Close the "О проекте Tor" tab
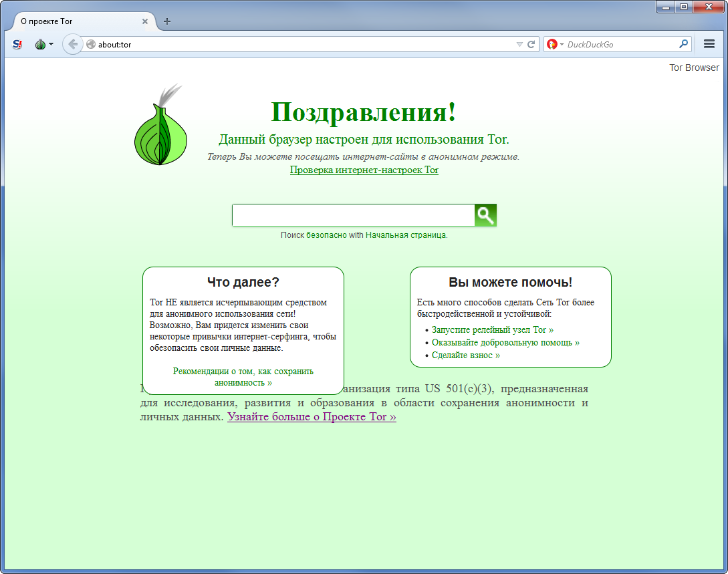Image resolution: width=728 pixels, height=574 pixels. [x=145, y=21]
